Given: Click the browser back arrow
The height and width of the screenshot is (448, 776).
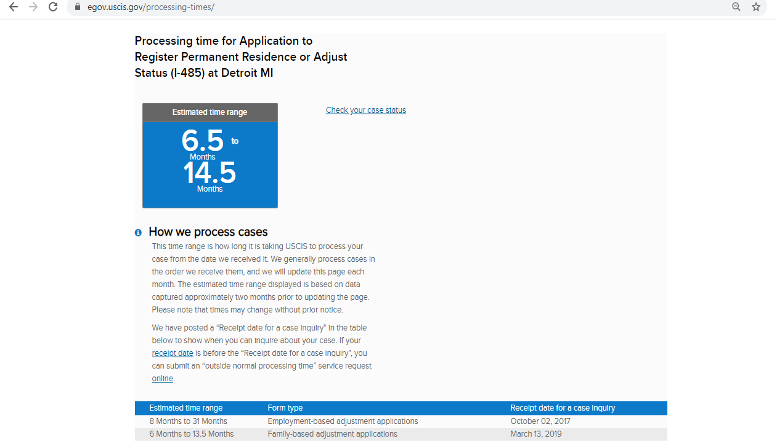Looking at the screenshot, I should coord(12,7).
